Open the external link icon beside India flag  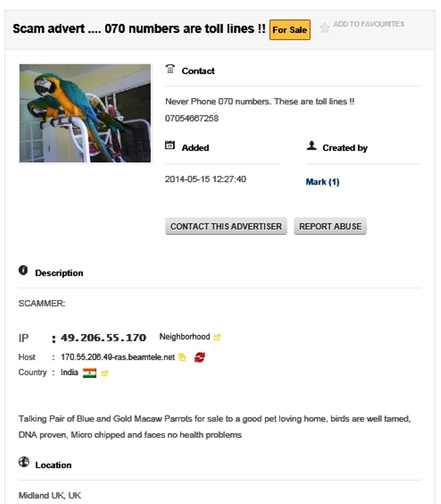point(105,373)
